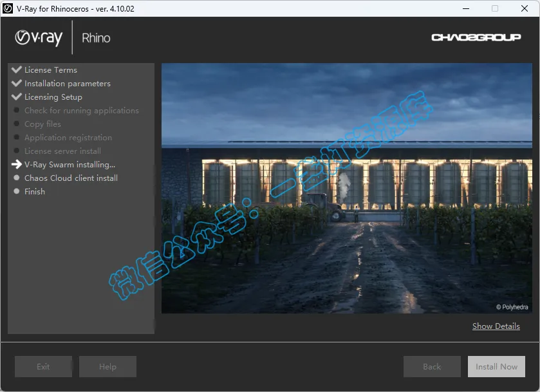Click bullet beside Copy files

[17, 124]
